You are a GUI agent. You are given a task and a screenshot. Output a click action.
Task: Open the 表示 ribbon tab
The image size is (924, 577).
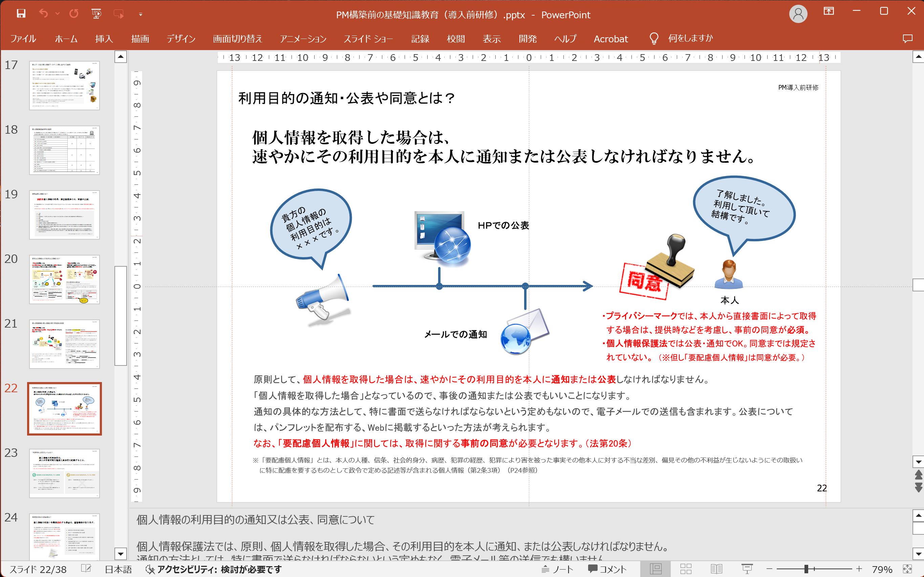[x=492, y=39]
